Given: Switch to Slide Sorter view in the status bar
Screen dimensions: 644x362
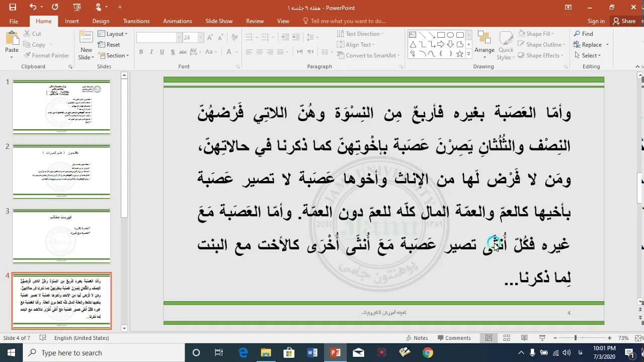Looking at the screenshot, I should click(507, 338).
